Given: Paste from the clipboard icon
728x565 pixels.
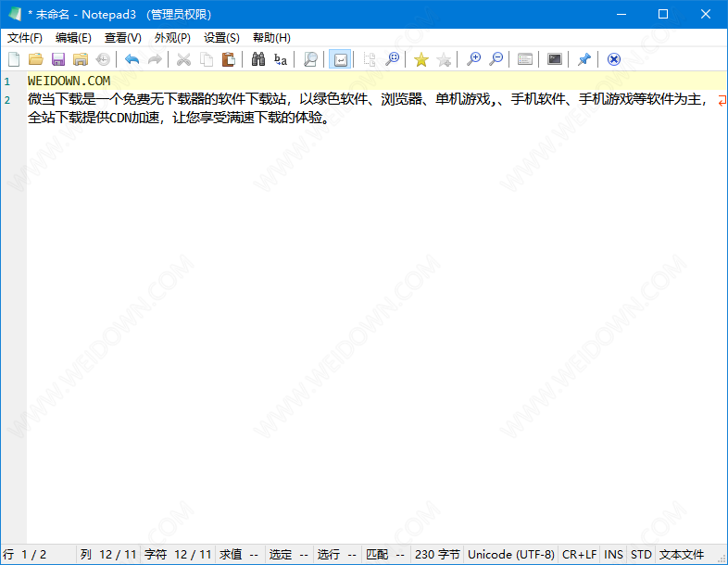Looking at the screenshot, I should pos(229,59).
